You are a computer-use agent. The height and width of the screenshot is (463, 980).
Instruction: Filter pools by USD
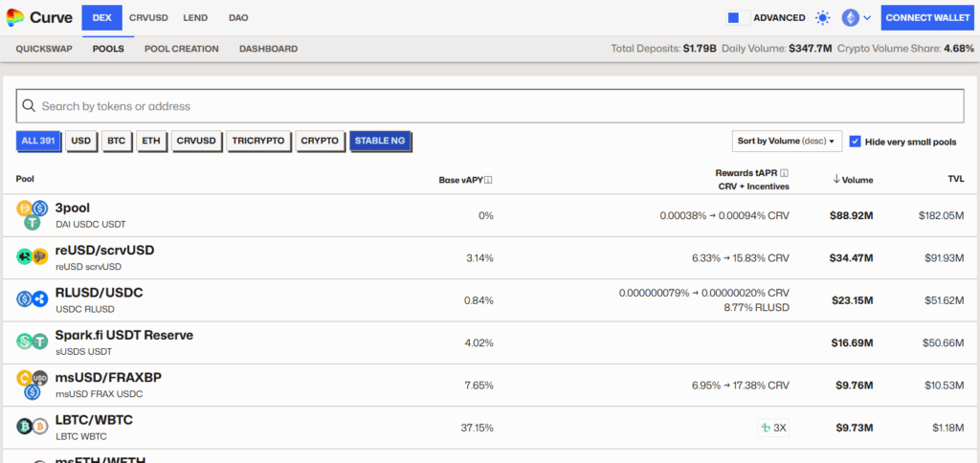tap(81, 142)
